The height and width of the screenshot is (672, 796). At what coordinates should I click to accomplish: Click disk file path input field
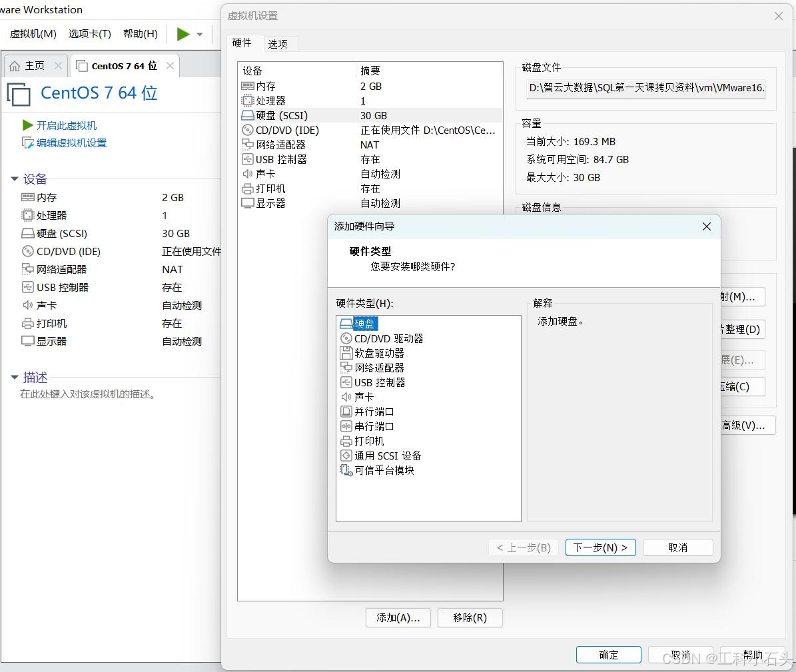[x=647, y=88]
